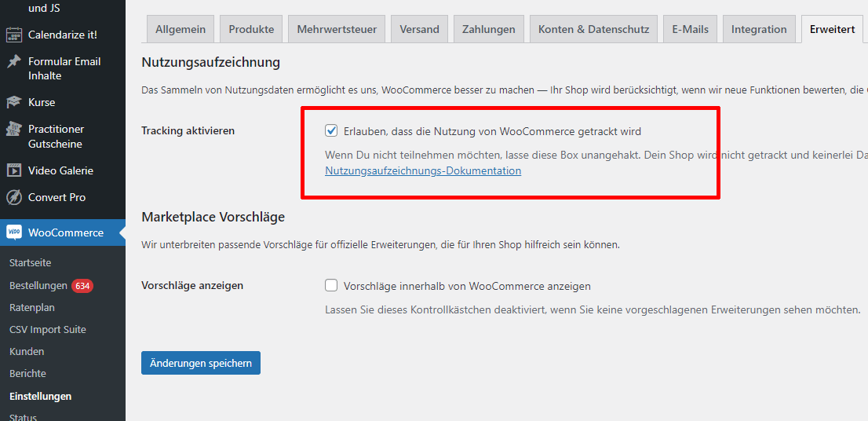This screenshot has width=868, height=421.
Task: Open Practitioner Gutscheine menu item
Action: point(56,136)
